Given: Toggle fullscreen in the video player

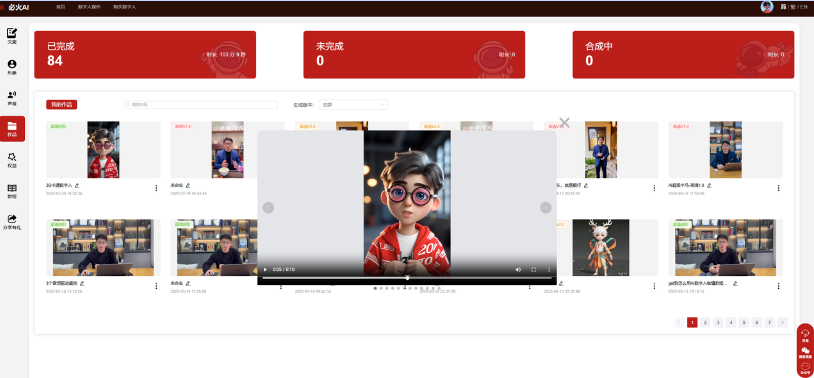Looking at the screenshot, I should point(534,269).
